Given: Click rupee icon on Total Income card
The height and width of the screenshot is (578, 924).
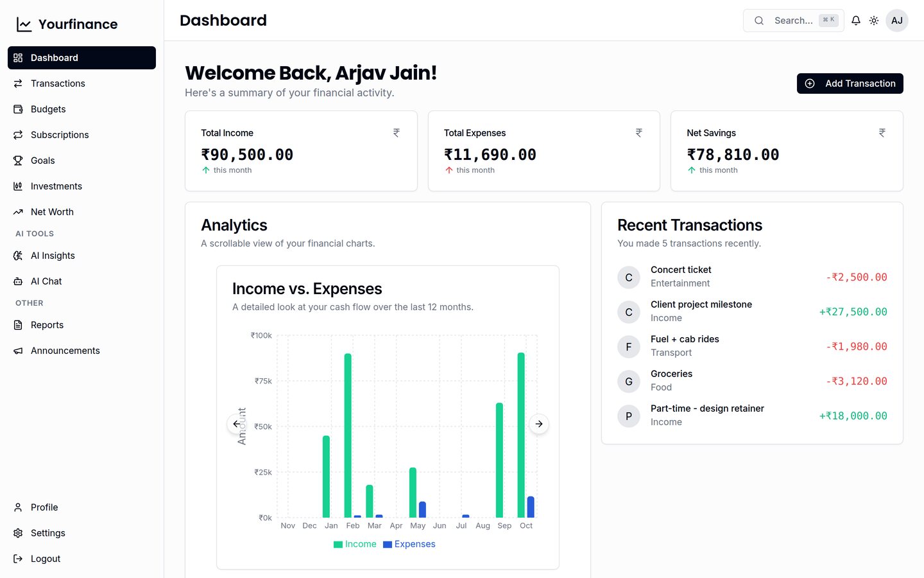Looking at the screenshot, I should point(397,133).
